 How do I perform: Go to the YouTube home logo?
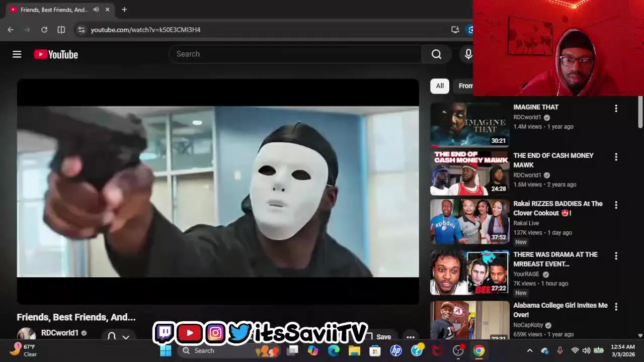(x=56, y=54)
